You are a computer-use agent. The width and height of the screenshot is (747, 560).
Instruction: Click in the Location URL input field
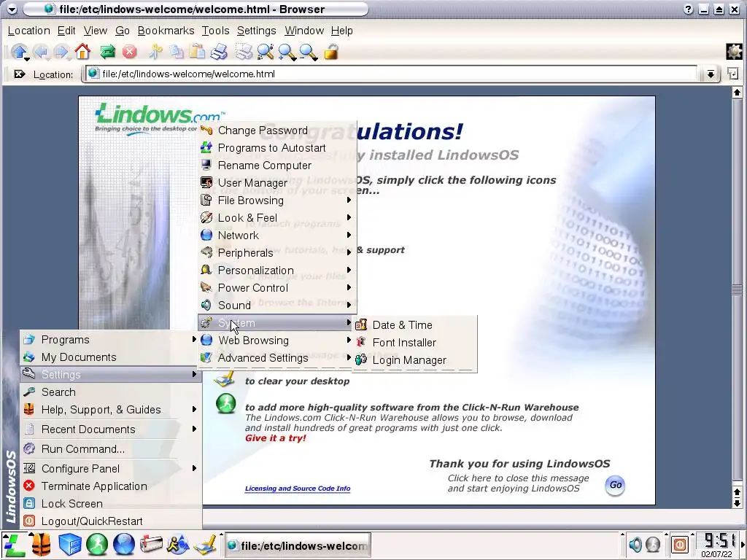point(391,74)
